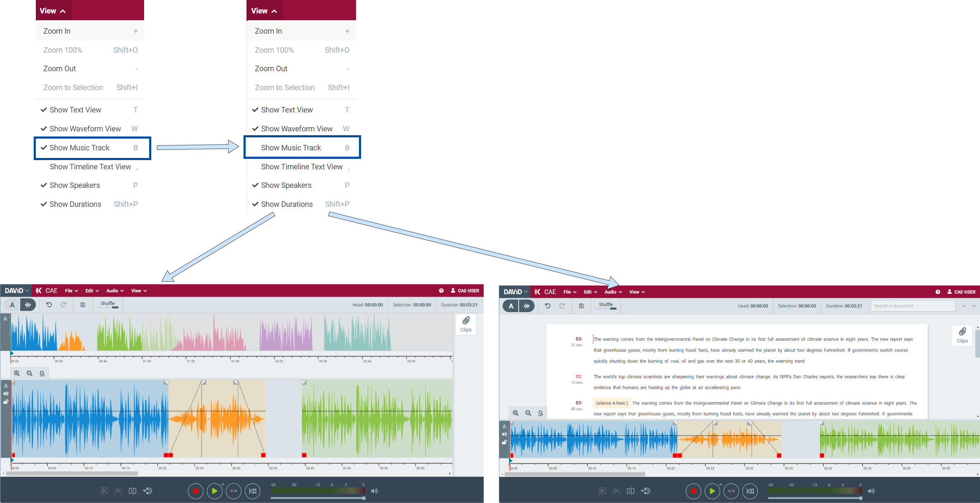Click the Save disk icon in the overview waveform window
Viewport: 980px width, 503px height.
click(x=83, y=305)
